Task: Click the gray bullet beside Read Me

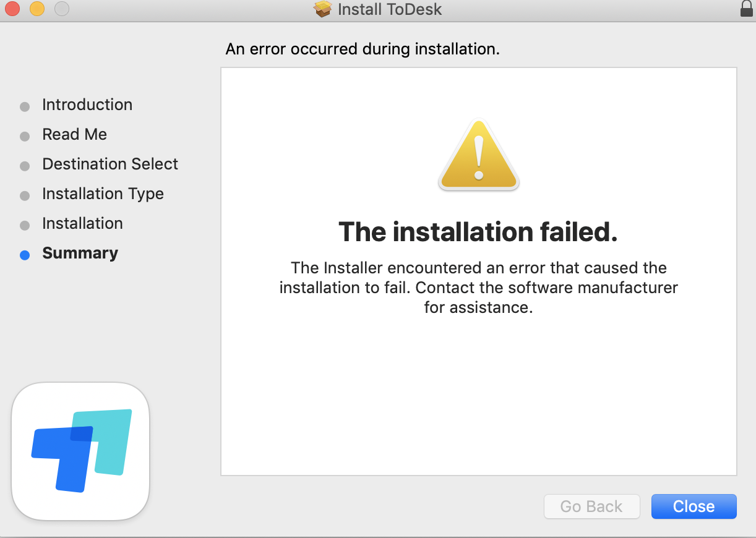Action: [25, 136]
